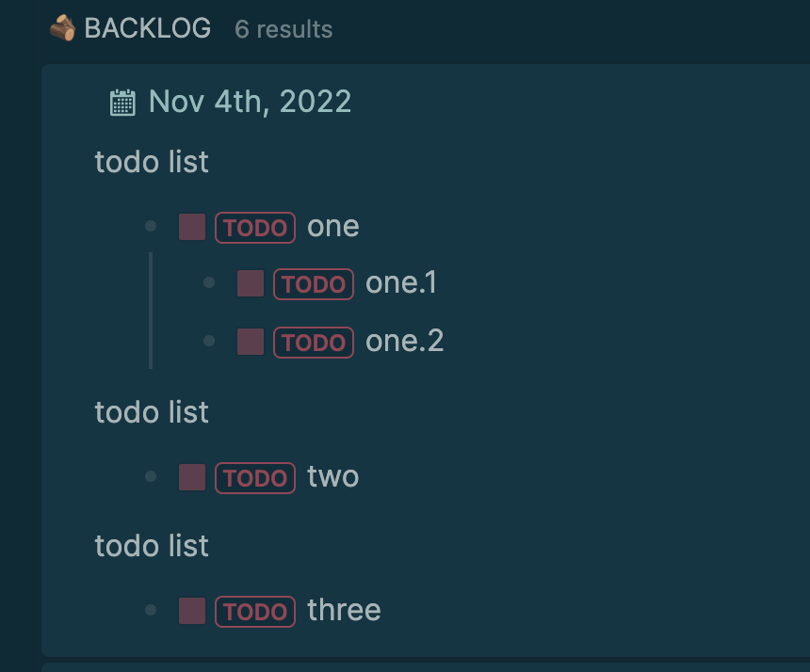Check the checkbox for task two
The height and width of the screenshot is (672, 810).
tap(191, 476)
